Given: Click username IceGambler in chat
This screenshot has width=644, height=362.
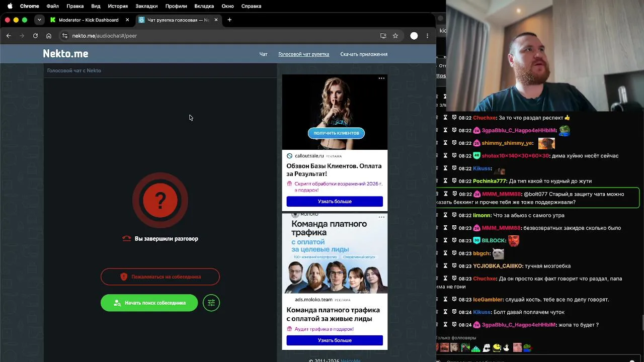Looking at the screenshot, I should point(489,299).
